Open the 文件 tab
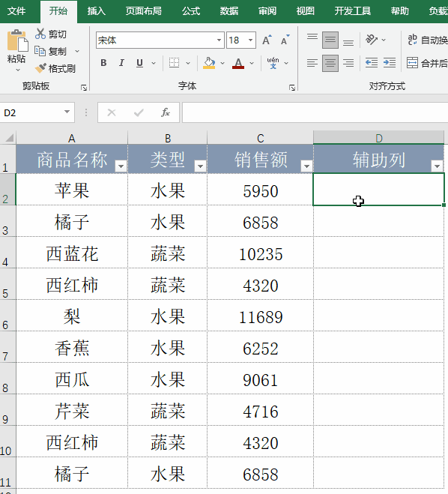Screen dimensions: 448x494 (x=16, y=11)
